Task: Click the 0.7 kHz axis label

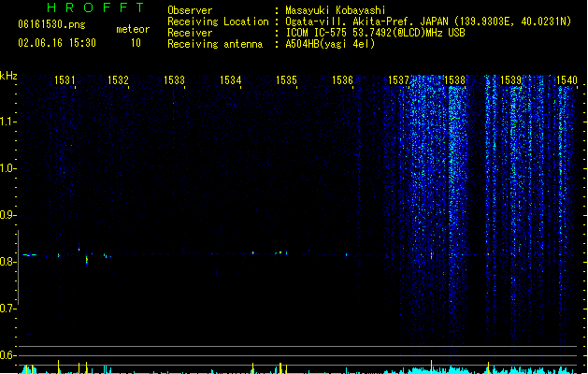Action: click(x=7, y=309)
